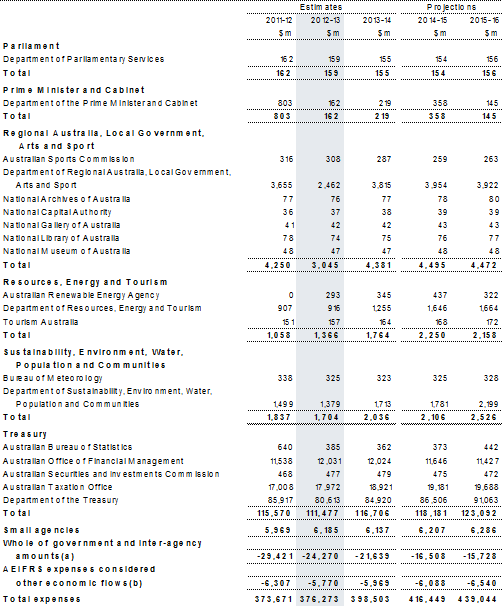504x606 pixels.
Task: Click the Department of Parliamentary Services row label
Action: (83, 59)
